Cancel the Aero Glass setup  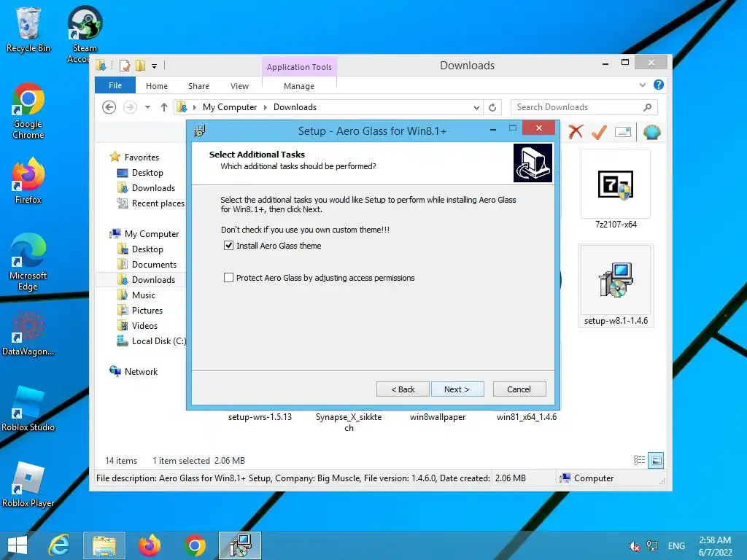click(x=519, y=389)
